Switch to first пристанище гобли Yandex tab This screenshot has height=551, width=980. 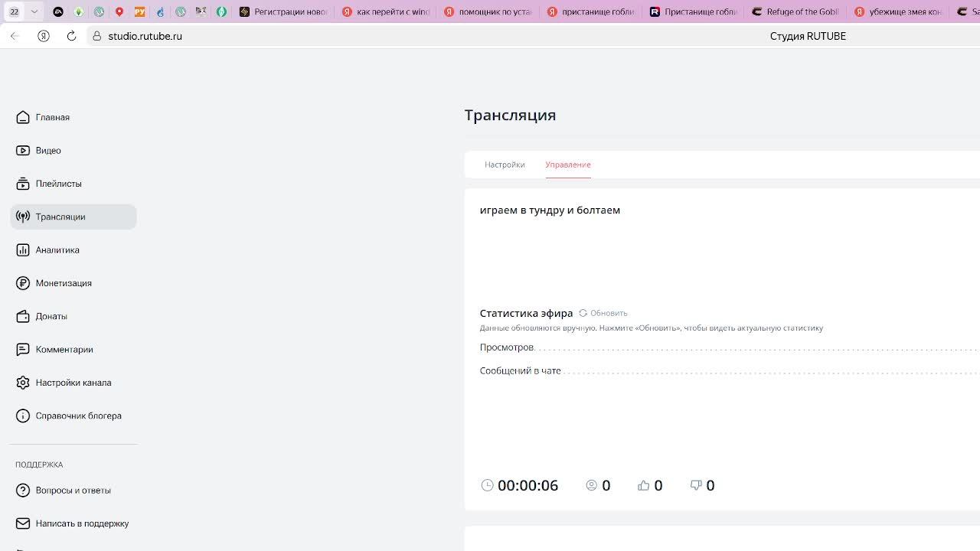[x=590, y=11]
